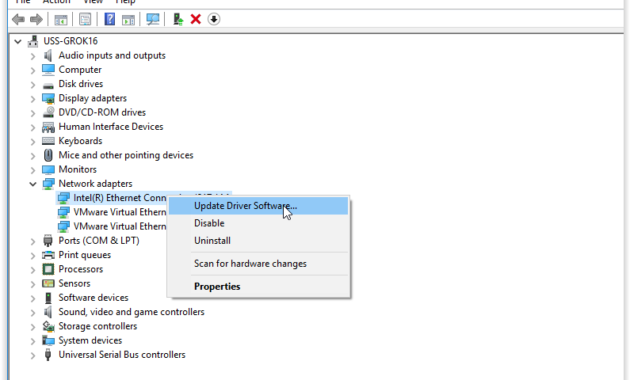Click the Properties sheet toolbar icon
The height and width of the screenshot is (380, 630).
85,19
